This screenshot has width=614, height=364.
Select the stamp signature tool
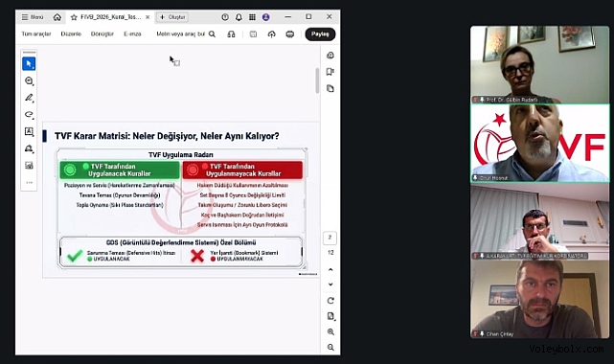pyautogui.click(x=29, y=148)
